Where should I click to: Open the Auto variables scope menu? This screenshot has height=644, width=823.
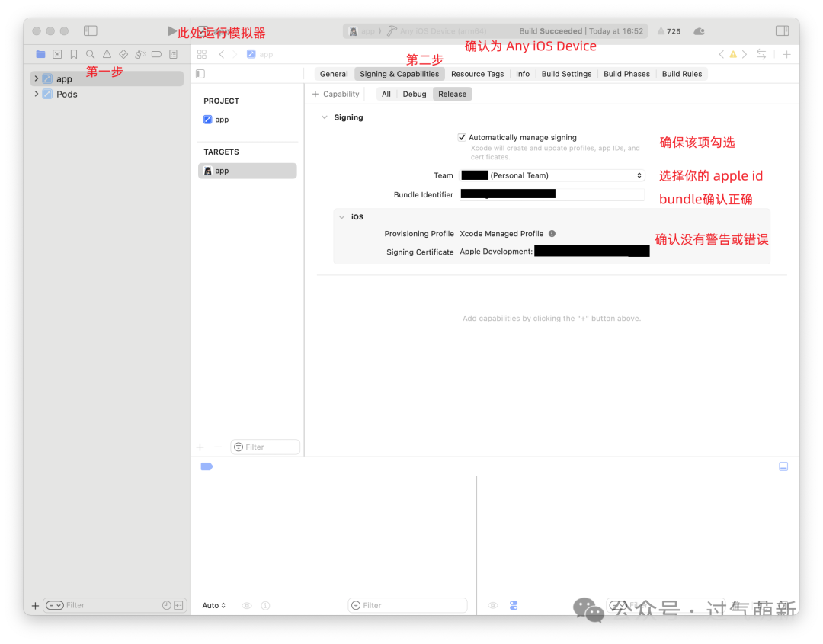(213, 605)
